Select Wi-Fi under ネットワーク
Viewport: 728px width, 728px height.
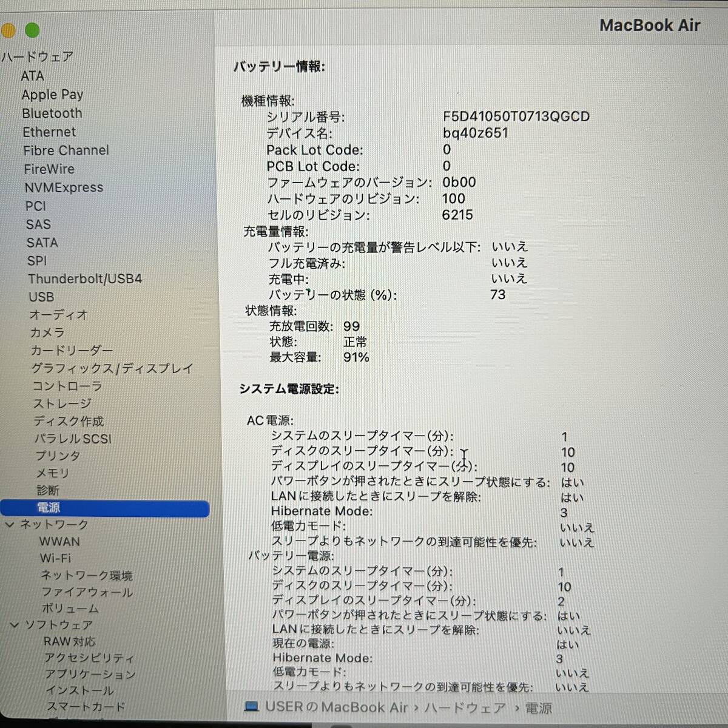pyautogui.click(x=55, y=558)
